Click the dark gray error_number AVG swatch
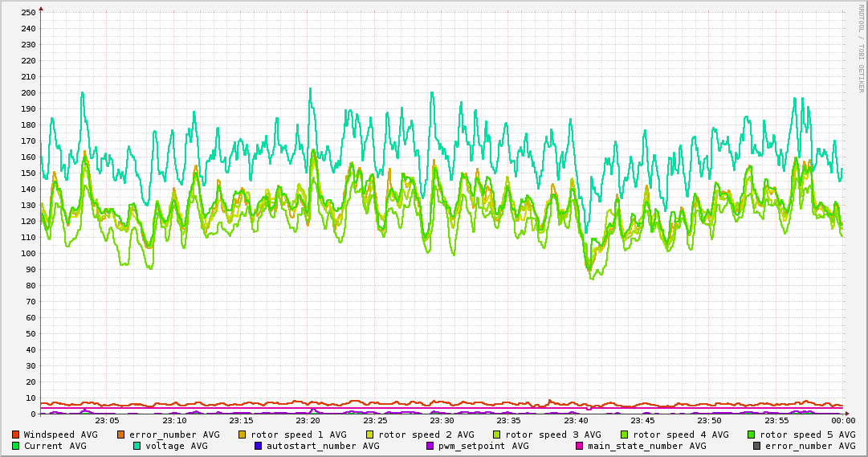This screenshot has height=457, width=868. coord(756,446)
